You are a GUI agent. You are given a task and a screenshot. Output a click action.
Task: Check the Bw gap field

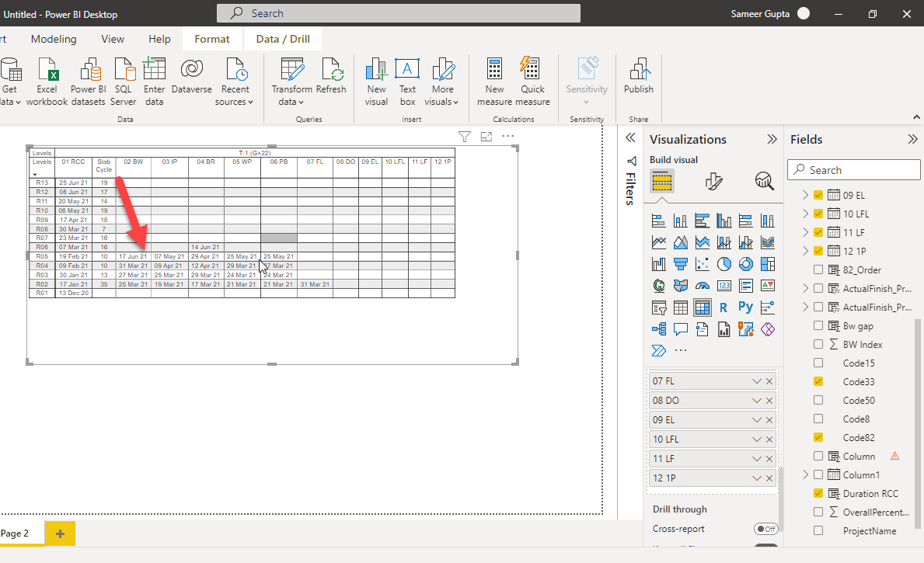[x=818, y=325]
